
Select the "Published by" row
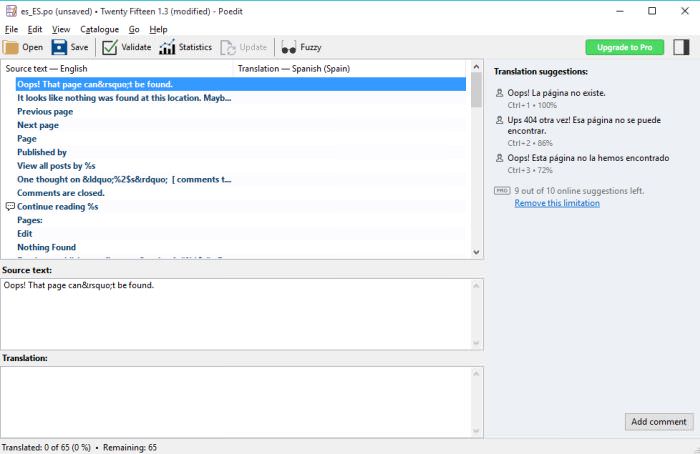[x=241, y=152]
